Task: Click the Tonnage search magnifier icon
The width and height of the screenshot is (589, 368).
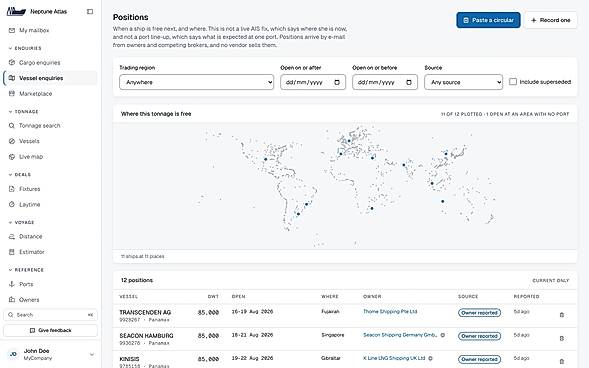Action: click(x=12, y=125)
